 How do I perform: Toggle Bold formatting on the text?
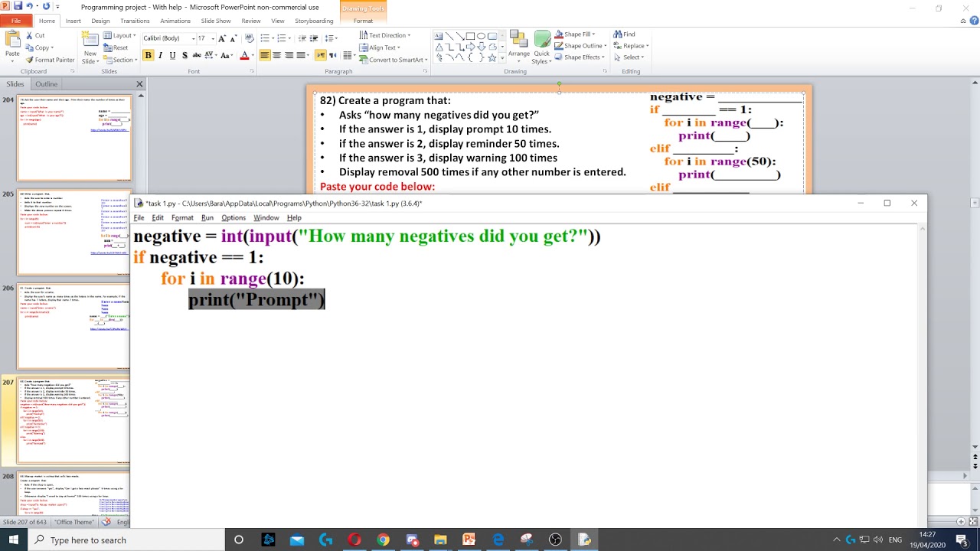coord(148,55)
